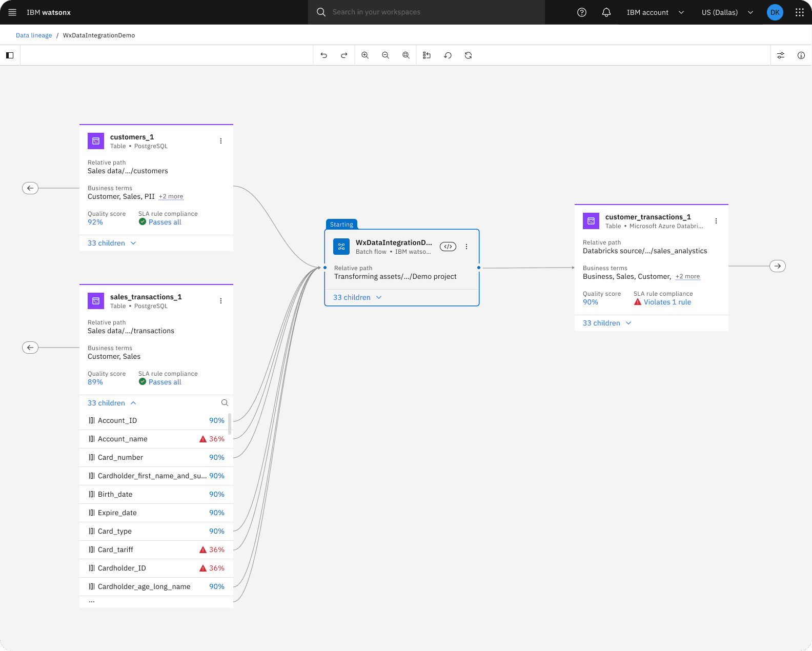The width and height of the screenshot is (812, 651).
Task: Search within sales_transactions_1 children
Action: point(225,403)
